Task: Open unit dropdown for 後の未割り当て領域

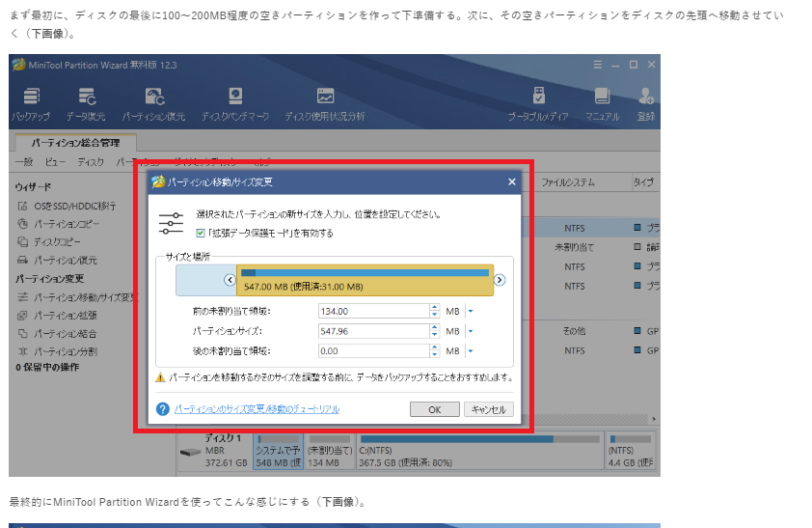Action: 471,351
